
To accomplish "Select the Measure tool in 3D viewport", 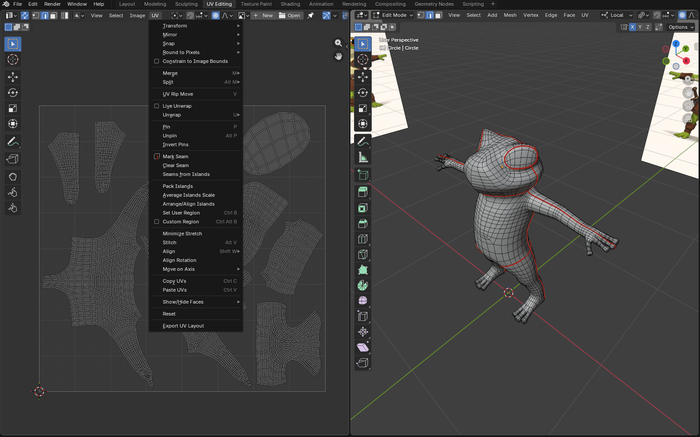I will (x=363, y=157).
